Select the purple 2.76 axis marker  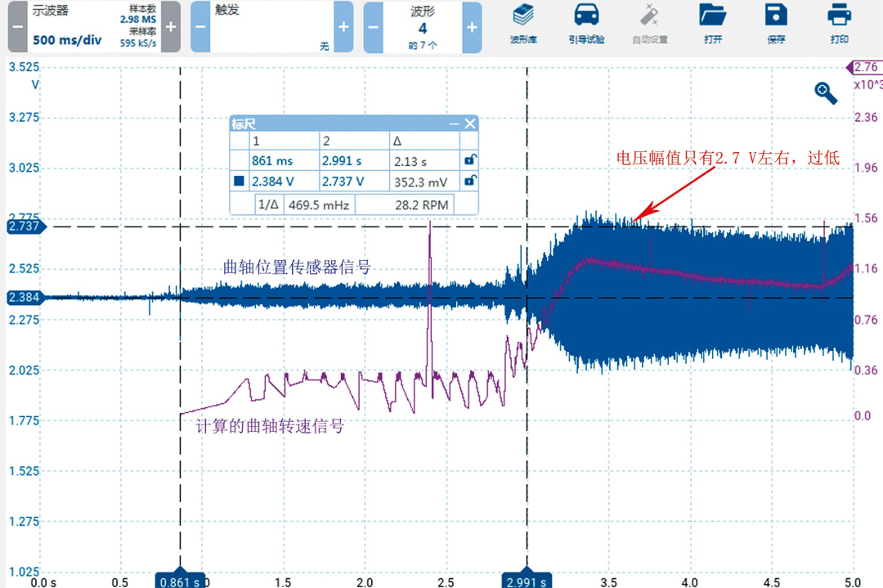coord(864,68)
